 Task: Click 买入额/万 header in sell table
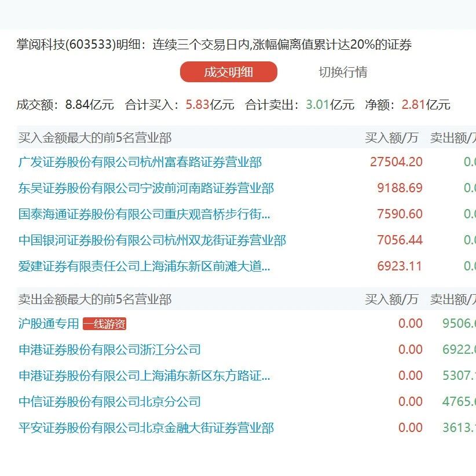point(391,299)
